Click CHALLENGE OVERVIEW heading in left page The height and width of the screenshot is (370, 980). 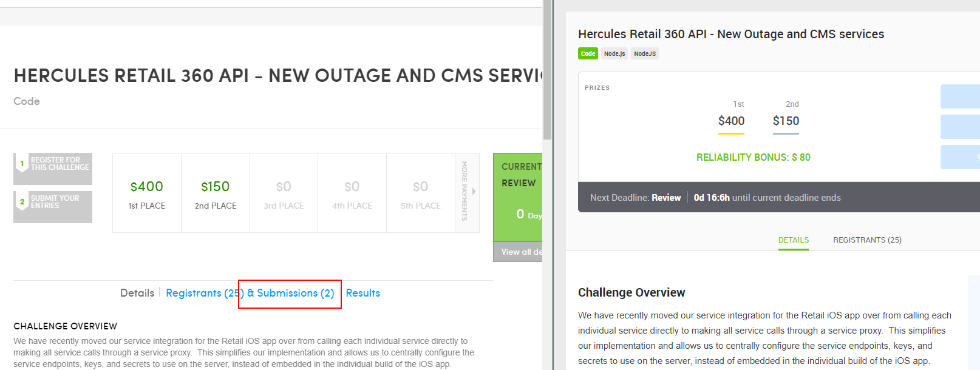click(66, 326)
